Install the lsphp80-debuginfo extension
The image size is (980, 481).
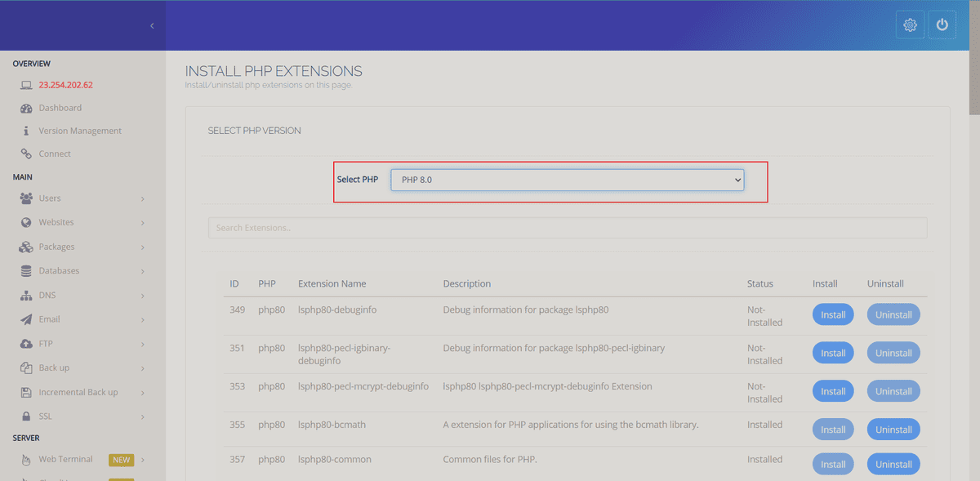pos(833,314)
